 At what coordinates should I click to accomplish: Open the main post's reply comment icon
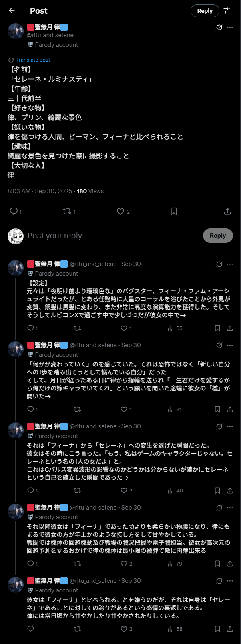pyautogui.click(x=14, y=211)
